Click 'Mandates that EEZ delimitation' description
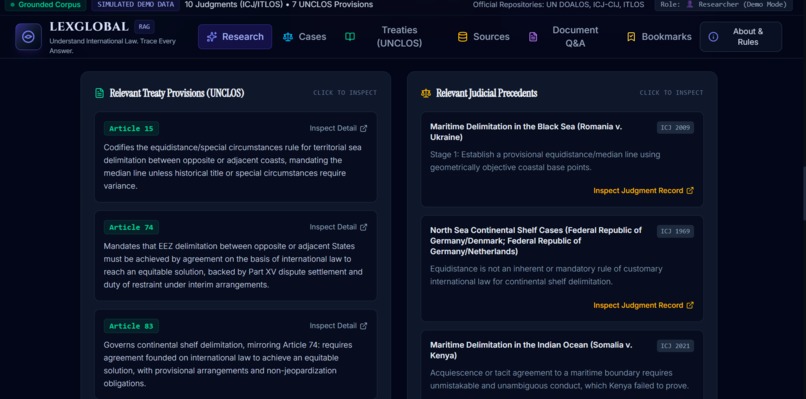806x399 pixels. click(x=233, y=265)
